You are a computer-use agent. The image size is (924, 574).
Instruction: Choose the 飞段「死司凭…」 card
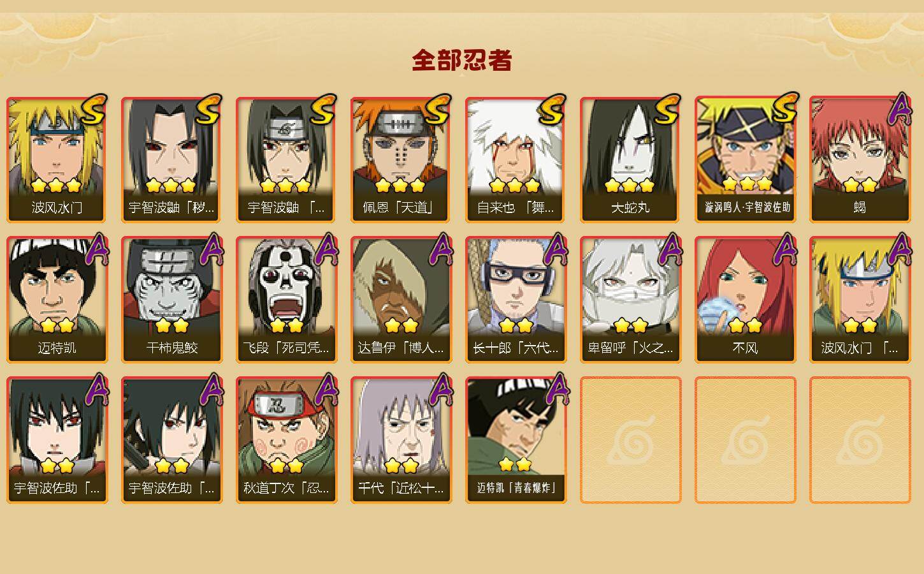[x=287, y=300]
